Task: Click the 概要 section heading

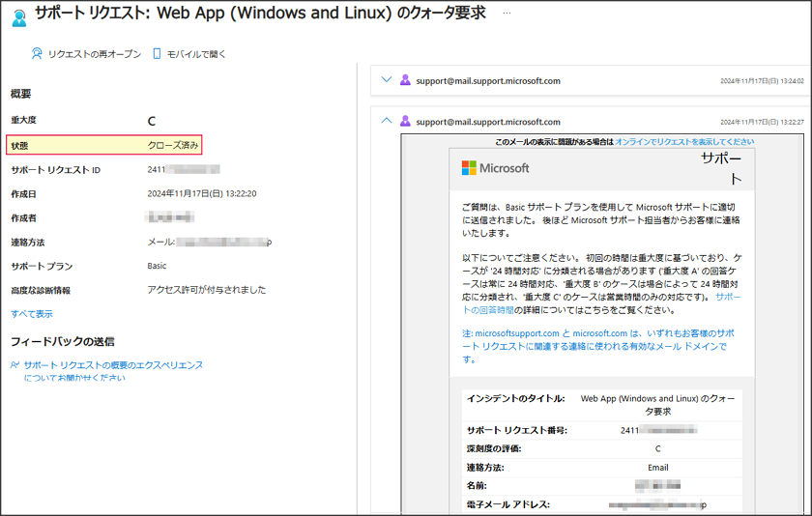Action: click(x=20, y=94)
